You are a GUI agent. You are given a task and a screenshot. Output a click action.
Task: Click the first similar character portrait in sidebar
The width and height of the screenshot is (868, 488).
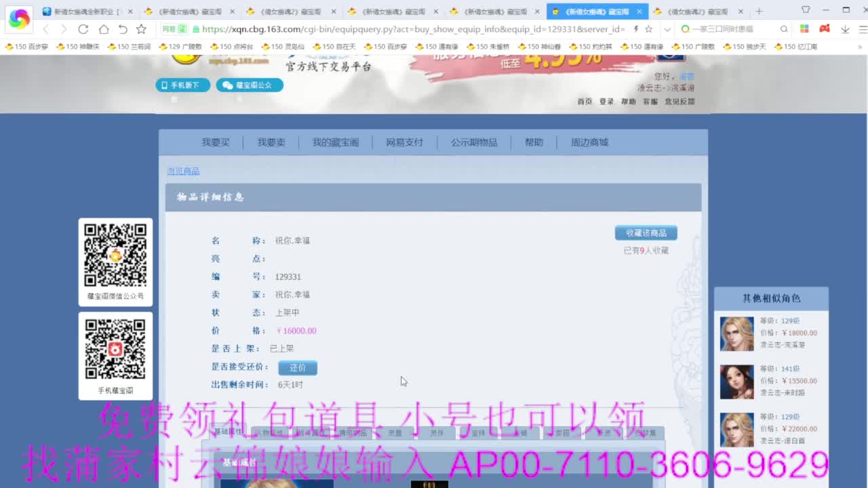(x=736, y=333)
